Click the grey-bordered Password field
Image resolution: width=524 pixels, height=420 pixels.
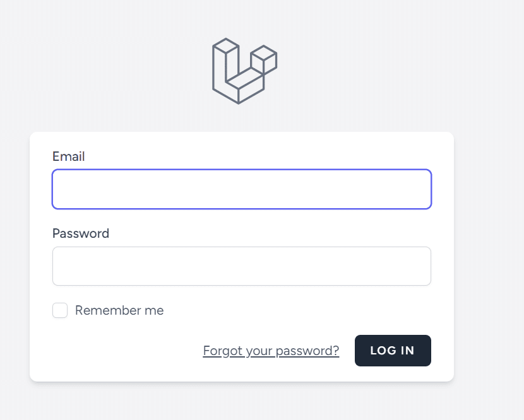point(242,266)
